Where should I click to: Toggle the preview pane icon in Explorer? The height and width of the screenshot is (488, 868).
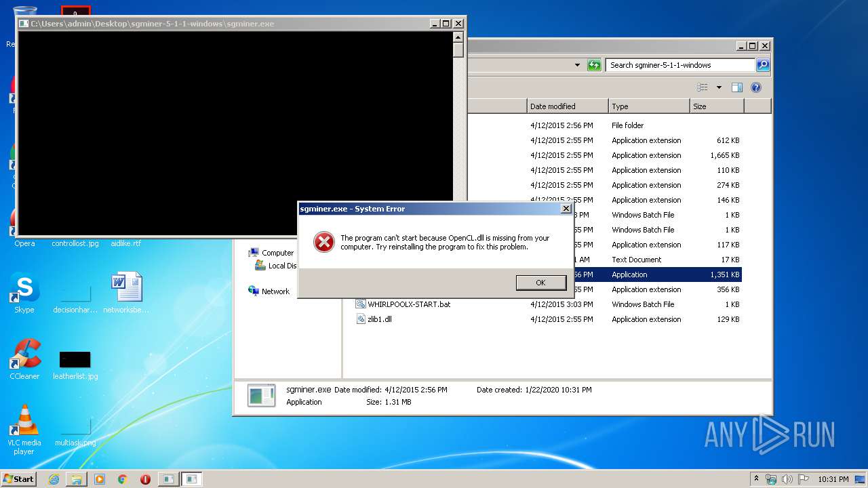coord(737,87)
